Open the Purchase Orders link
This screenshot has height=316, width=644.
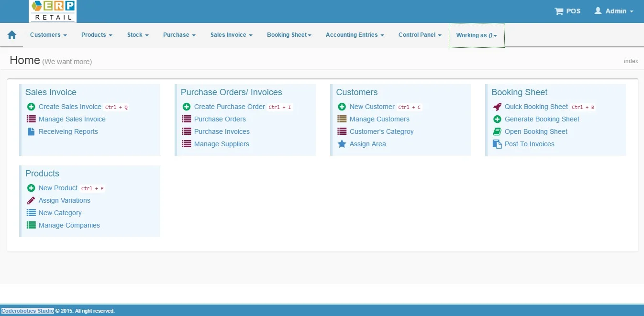pyautogui.click(x=220, y=119)
